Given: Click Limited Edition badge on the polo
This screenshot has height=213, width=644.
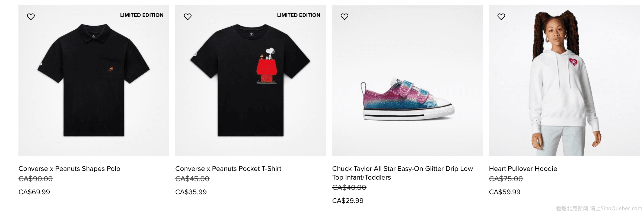Looking at the screenshot, I should (x=142, y=15).
